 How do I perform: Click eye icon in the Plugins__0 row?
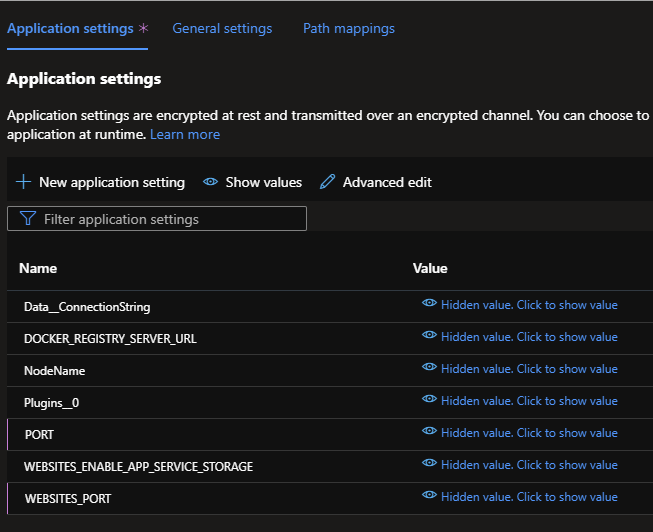pyautogui.click(x=429, y=400)
